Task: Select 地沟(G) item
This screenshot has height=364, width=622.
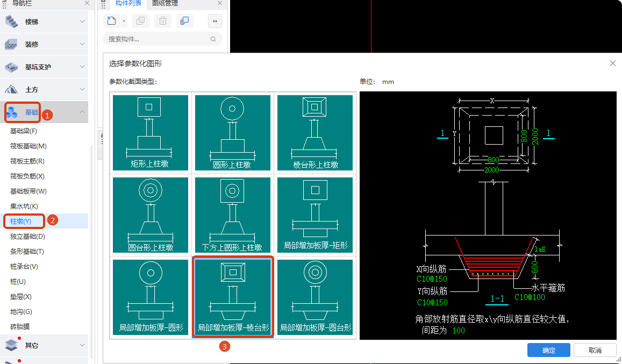Action: tap(21, 312)
